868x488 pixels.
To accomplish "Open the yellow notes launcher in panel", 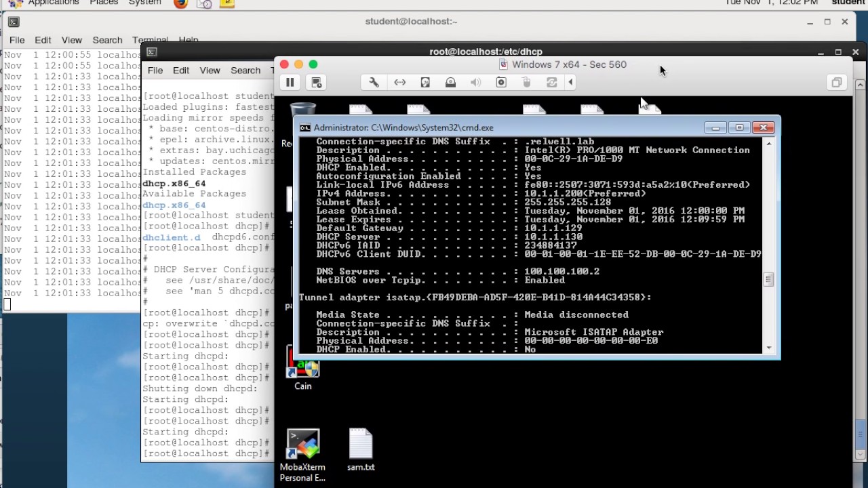I will 227,3.
